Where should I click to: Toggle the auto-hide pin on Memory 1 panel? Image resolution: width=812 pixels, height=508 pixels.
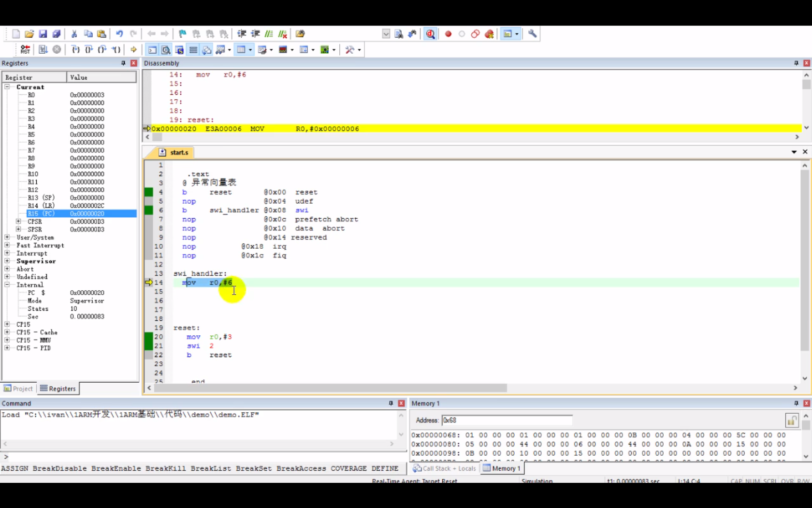796,403
